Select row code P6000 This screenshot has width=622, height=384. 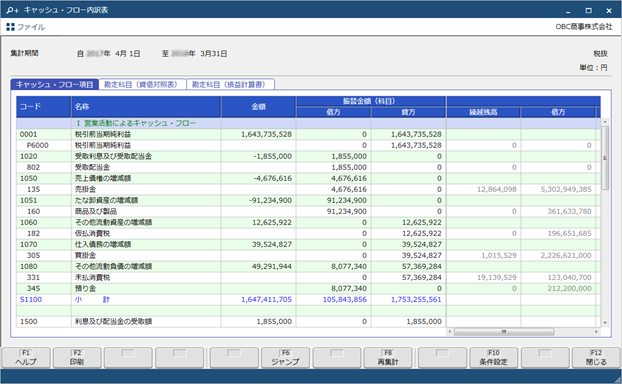[x=37, y=145]
